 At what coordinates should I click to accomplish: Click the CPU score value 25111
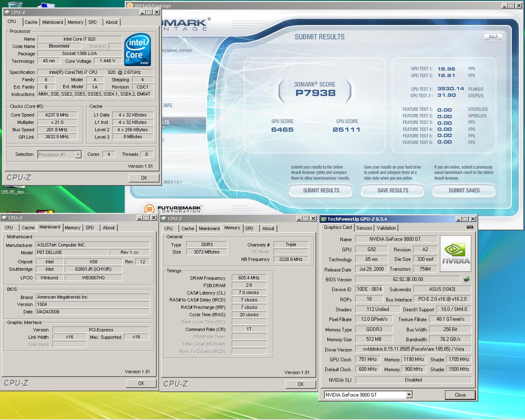[x=347, y=130]
